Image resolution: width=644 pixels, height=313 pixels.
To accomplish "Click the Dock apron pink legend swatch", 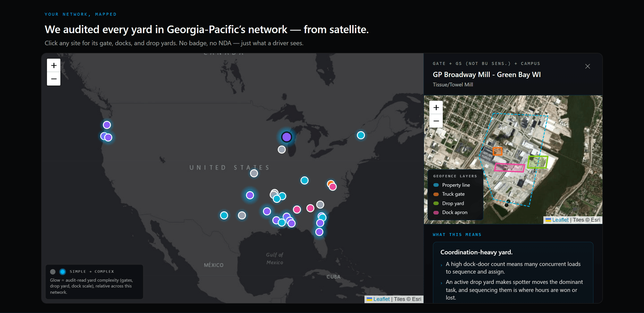I will [x=436, y=213].
